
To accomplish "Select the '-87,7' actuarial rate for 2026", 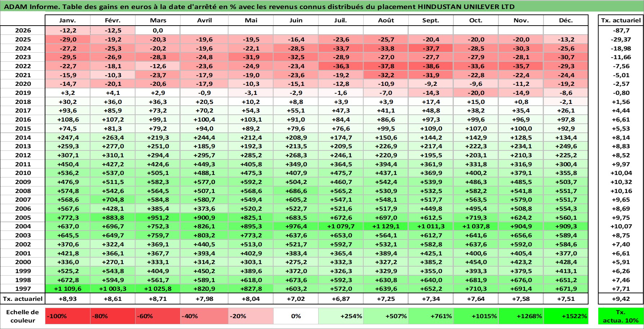I will (621, 31).
